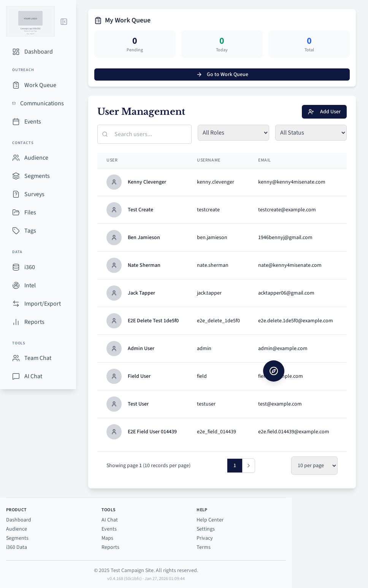Open i360 data in the sidebar
The image size is (368, 588).
[x=30, y=267]
